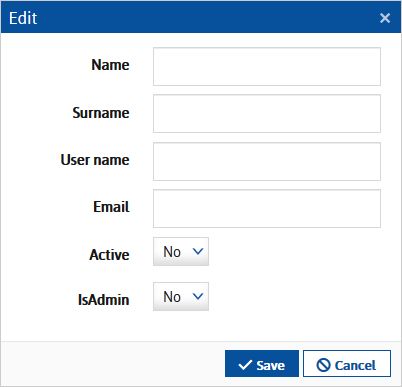
Task: Click the Email field label
Action: (111, 207)
